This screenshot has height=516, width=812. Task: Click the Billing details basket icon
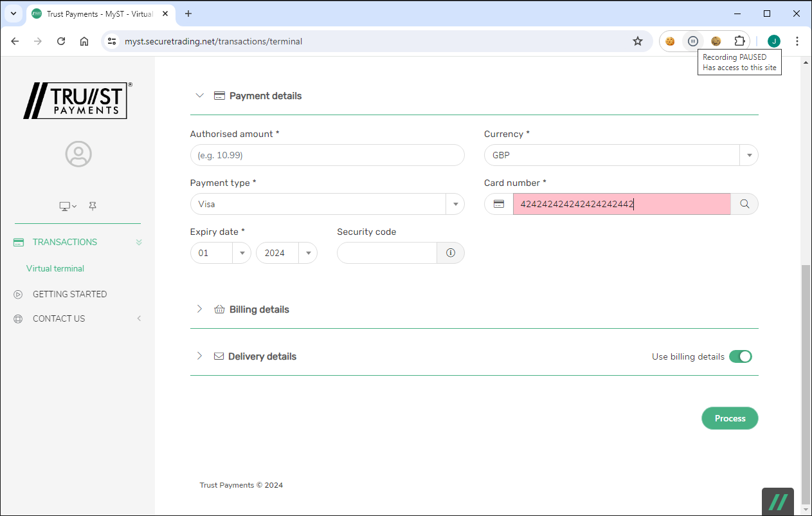[x=219, y=309]
